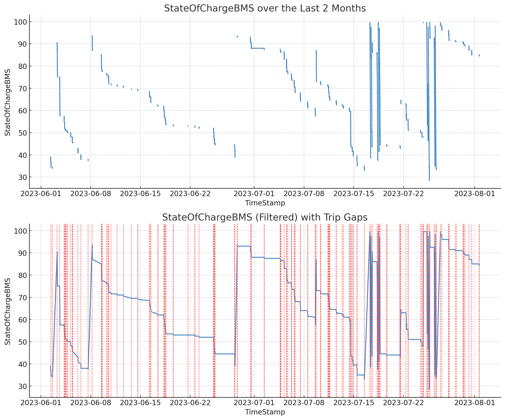Select "2023-06-22" date tick on the top chart
Viewport: 505px width, 420px height.
point(190,194)
